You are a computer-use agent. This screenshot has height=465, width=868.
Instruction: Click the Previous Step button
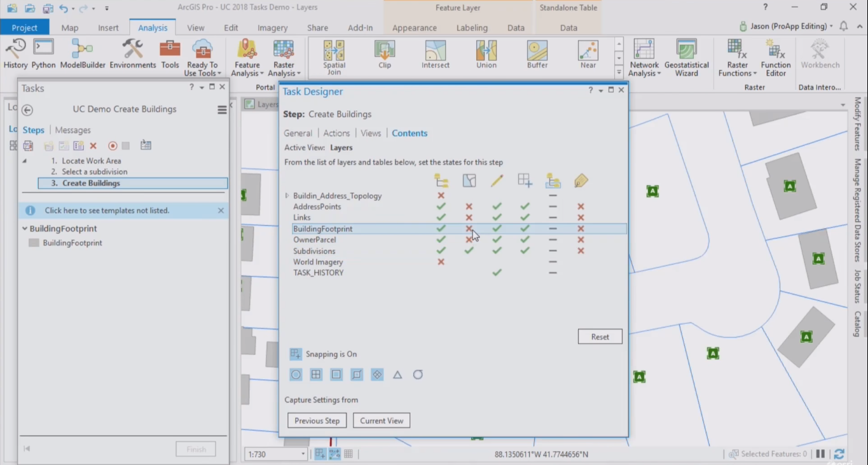[317, 420]
